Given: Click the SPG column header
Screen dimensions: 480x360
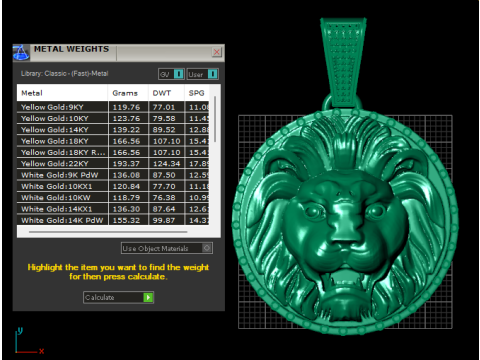Looking at the screenshot, I should [x=197, y=93].
